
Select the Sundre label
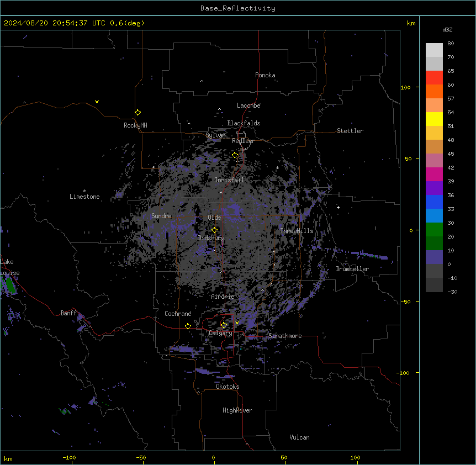tap(161, 216)
